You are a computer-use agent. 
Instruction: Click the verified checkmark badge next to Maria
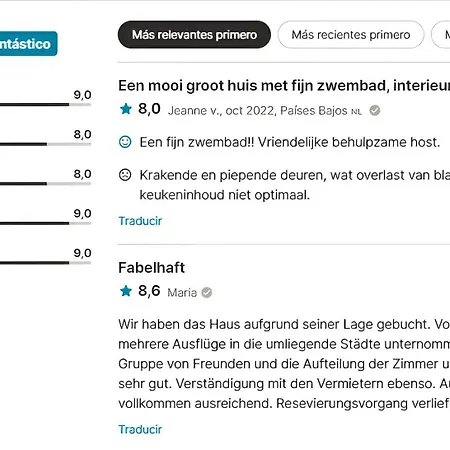click(x=207, y=292)
